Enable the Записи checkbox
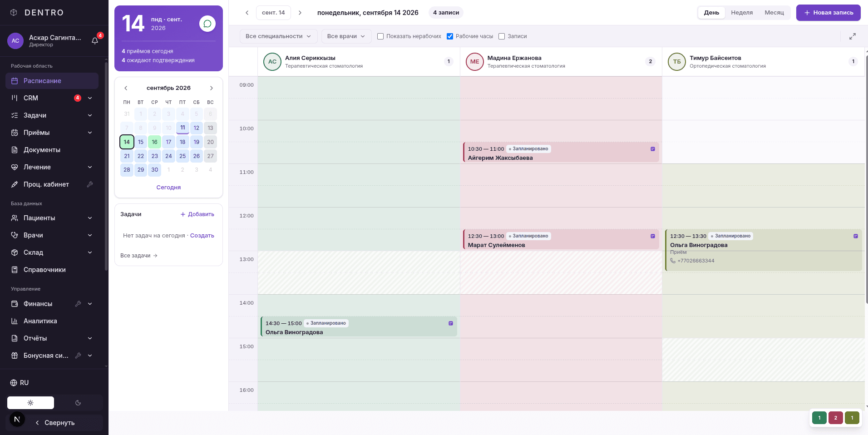868x435 pixels. [502, 36]
